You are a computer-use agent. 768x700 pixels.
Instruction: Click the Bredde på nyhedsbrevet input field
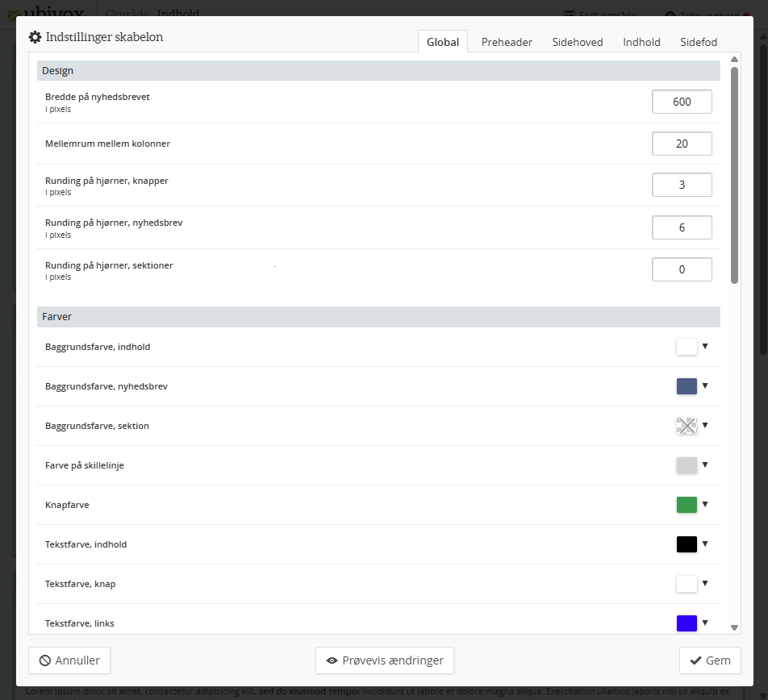pyautogui.click(x=682, y=102)
